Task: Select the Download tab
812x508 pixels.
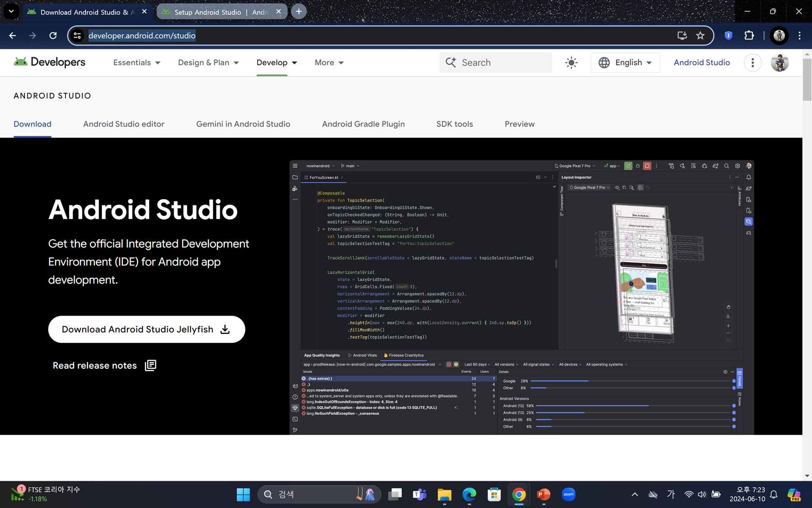Action: coord(32,124)
